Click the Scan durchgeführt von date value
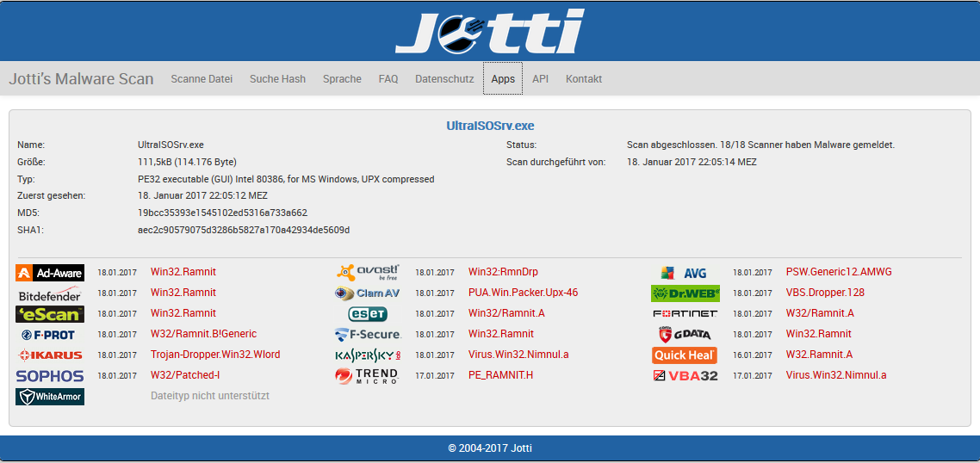Viewport: 980px width, 463px height. pos(692,162)
